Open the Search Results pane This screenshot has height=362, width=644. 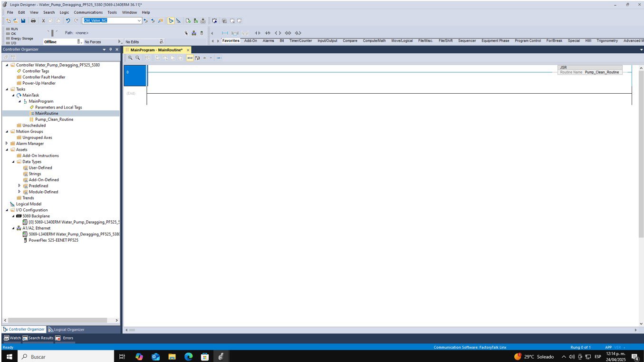point(38,338)
